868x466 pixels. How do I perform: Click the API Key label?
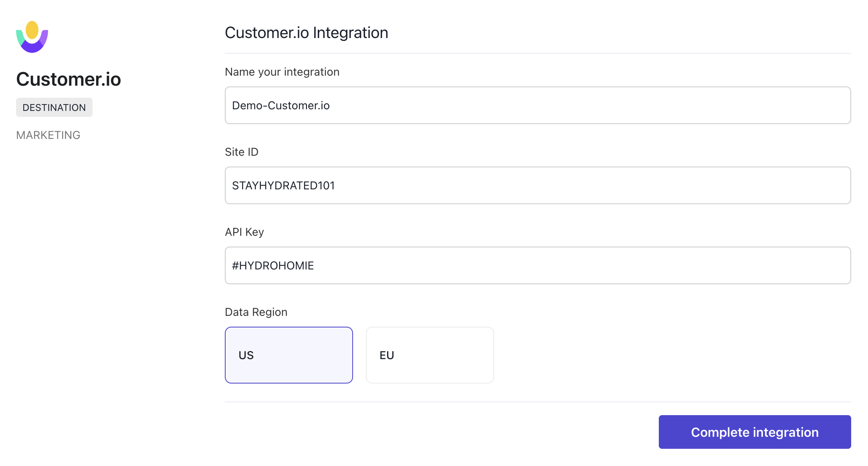click(x=244, y=232)
